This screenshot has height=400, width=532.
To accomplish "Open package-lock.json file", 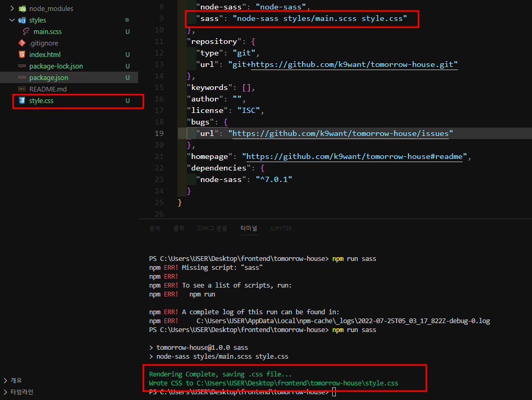I will coord(56,66).
